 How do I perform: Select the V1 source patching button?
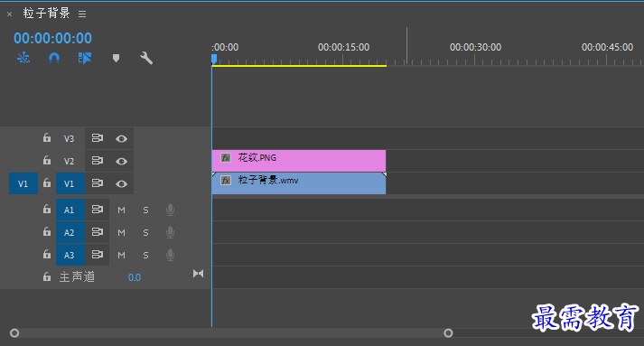pos(23,183)
